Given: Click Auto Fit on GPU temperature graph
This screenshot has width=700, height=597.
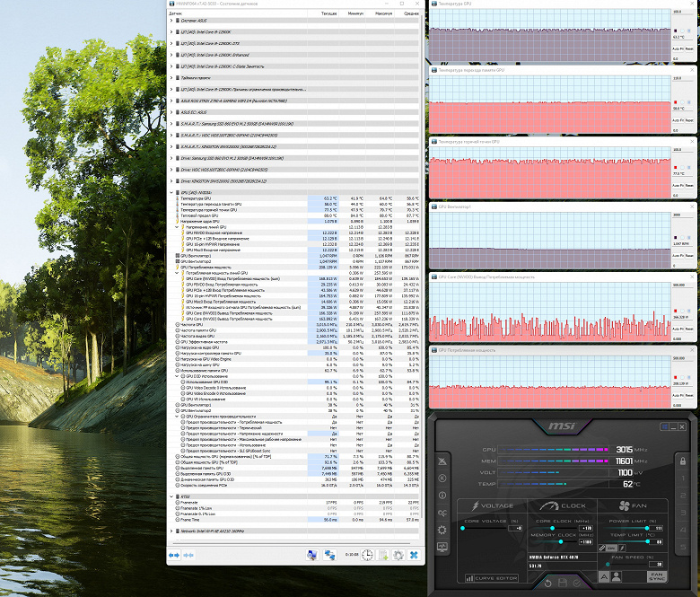Looking at the screenshot, I should (x=678, y=48).
